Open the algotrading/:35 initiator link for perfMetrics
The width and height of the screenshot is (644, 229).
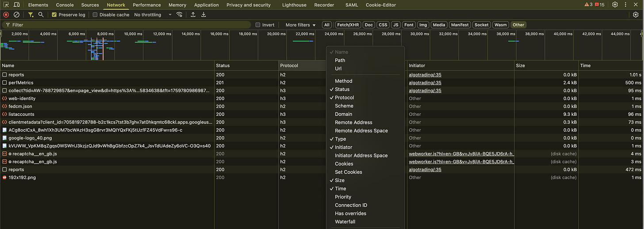[425, 83]
